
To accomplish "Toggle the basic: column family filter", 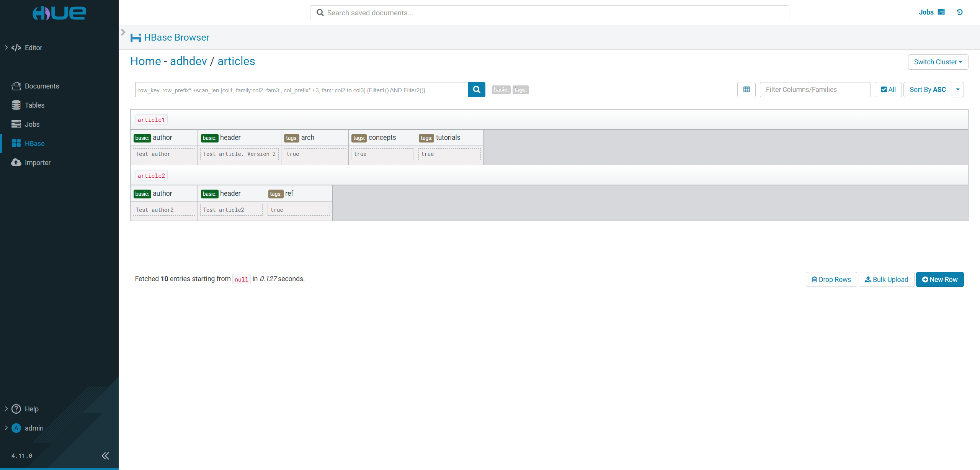I will pyautogui.click(x=501, y=89).
